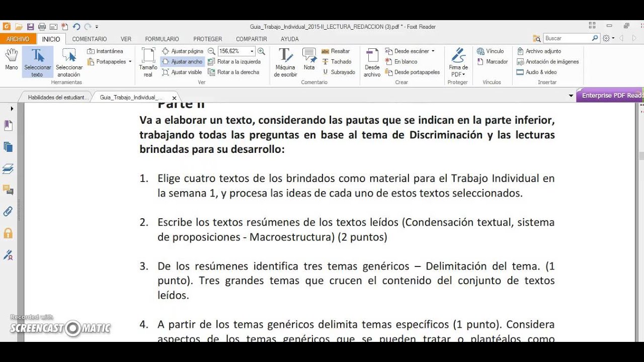This screenshot has width=644, height=362.
Task: Zoom out with the minus magnifier
Action: point(211,51)
